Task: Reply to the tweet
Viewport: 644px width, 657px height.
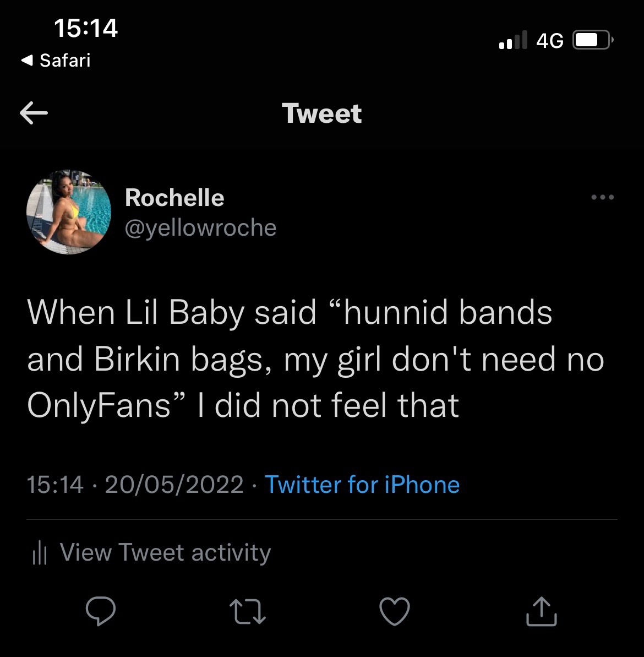Action: [101, 611]
